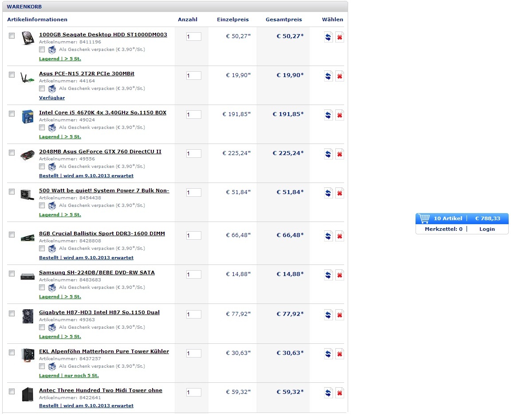
Task: Click the Verfügbar availability link
Action: [52, 97]
